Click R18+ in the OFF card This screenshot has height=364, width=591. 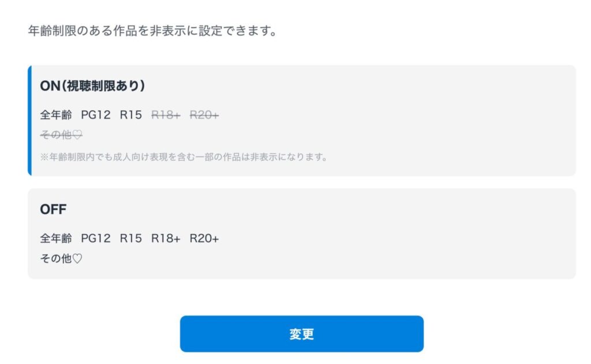click(166, 238)
